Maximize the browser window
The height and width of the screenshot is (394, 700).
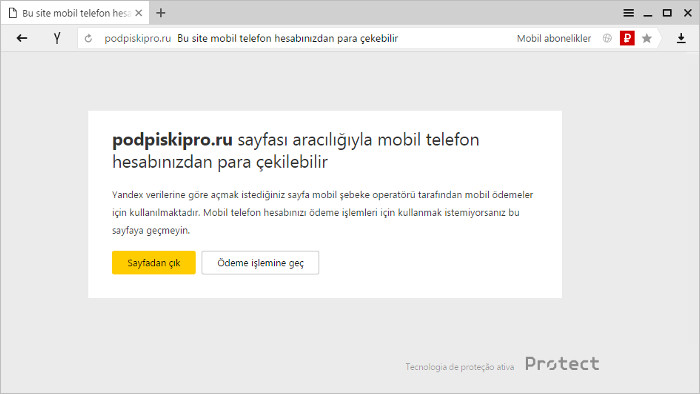click(x=667, y=13)
